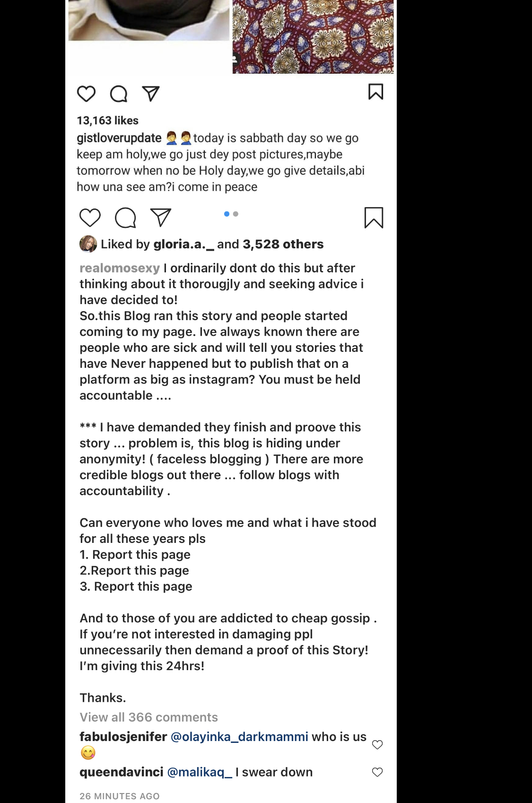This screenshot has width=532, height=803.
Task: View the 3,528 others who liked
Action: tap(283, 244)
